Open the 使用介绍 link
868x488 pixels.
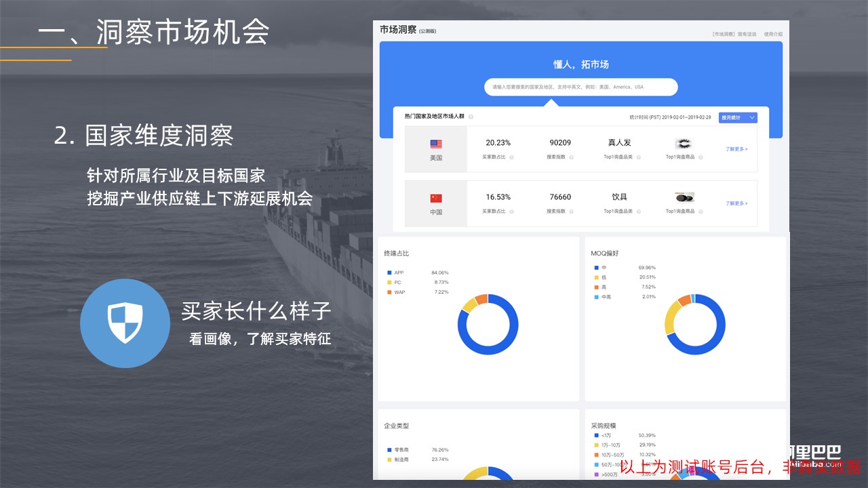772,34
